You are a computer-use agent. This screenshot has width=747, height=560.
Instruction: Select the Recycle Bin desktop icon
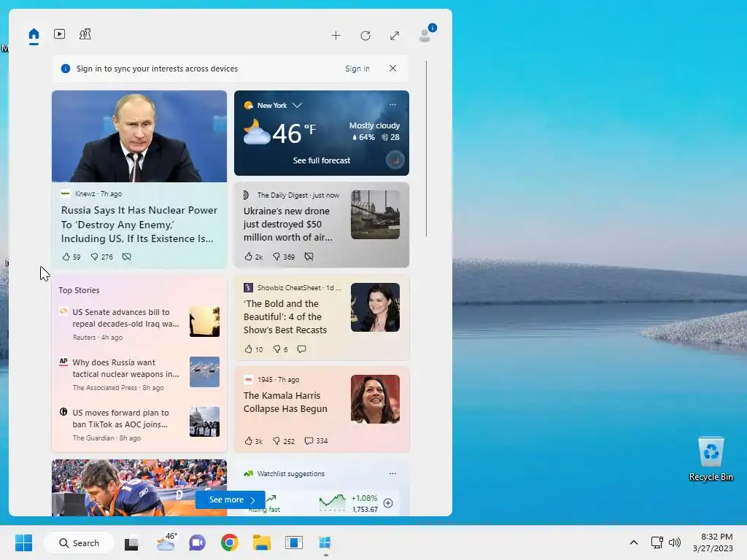point(711,459)
